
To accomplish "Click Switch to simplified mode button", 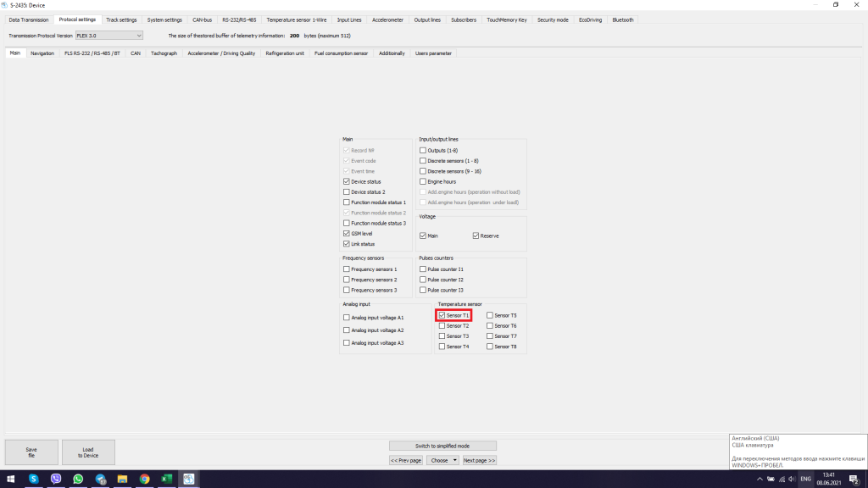I will pos(442,446).
